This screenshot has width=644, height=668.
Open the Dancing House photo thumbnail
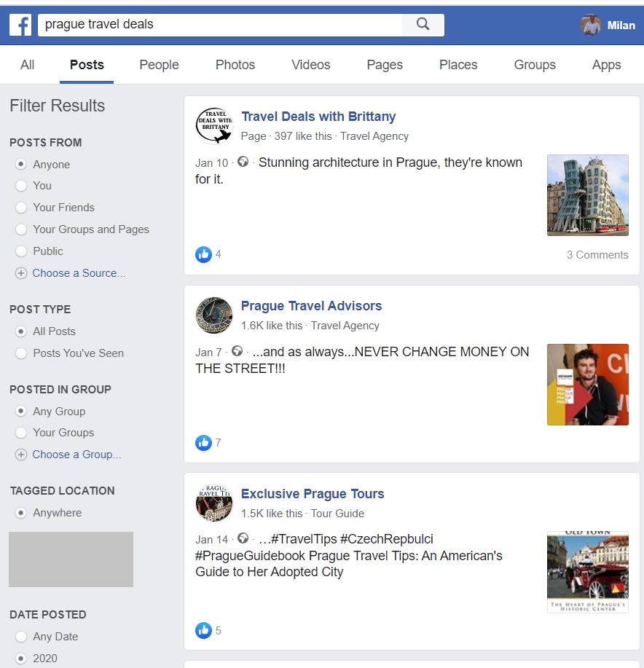[588, 195]
